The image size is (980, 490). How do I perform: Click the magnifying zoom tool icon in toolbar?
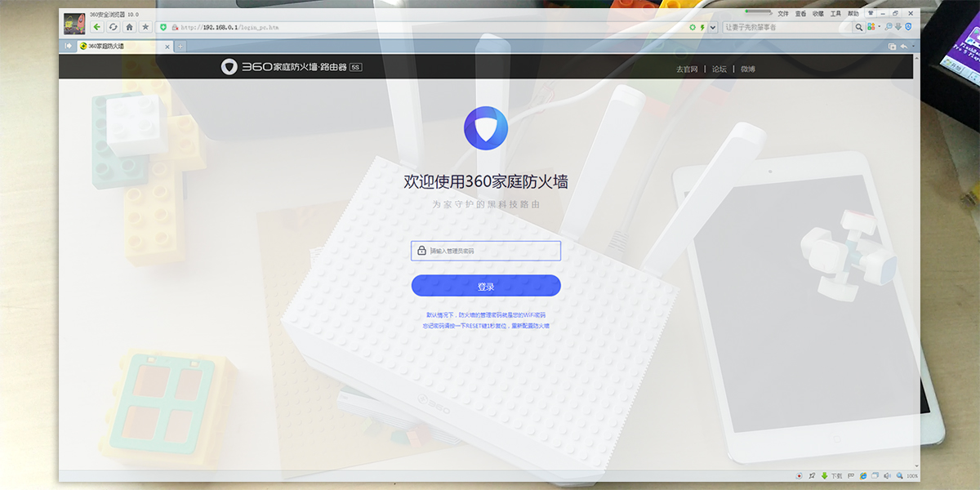pos(889,27)
